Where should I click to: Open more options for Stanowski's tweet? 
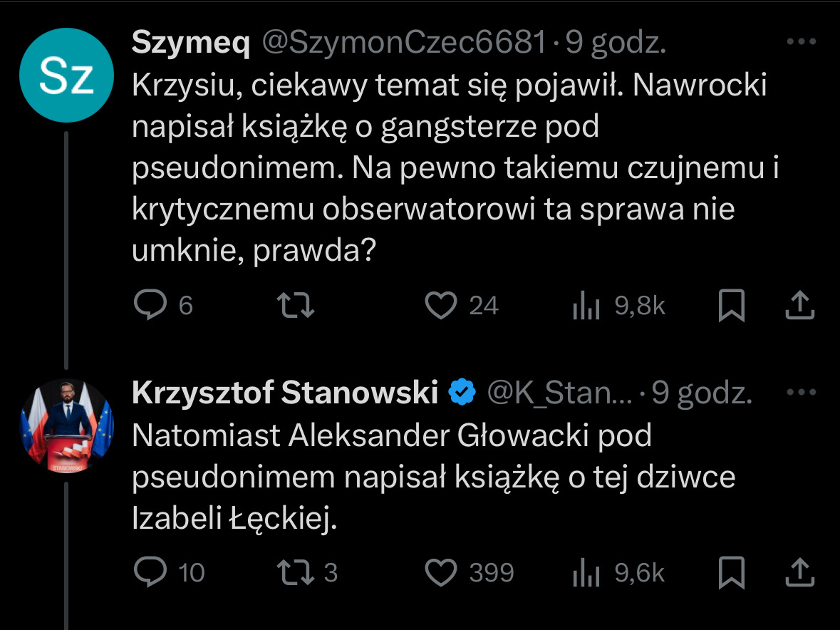click(x=800, y=391)
